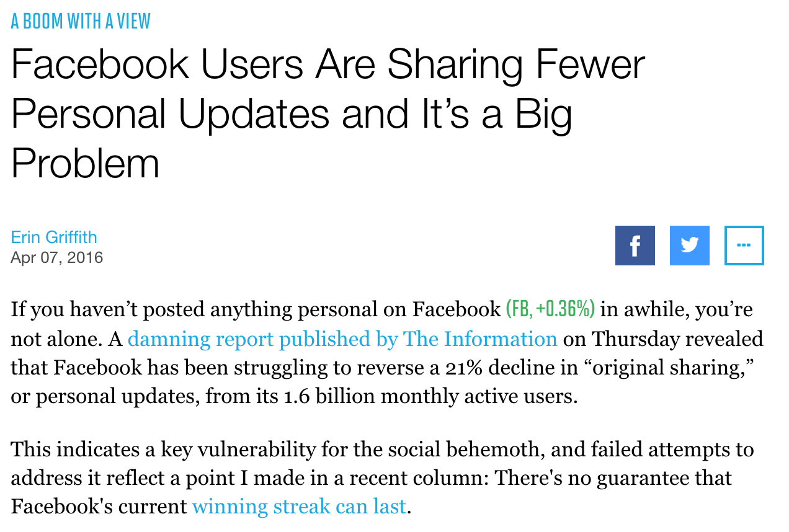Screen dimensions: 789x532
Task: Share the article on Facebook
Action: click(x=635, y=246)
